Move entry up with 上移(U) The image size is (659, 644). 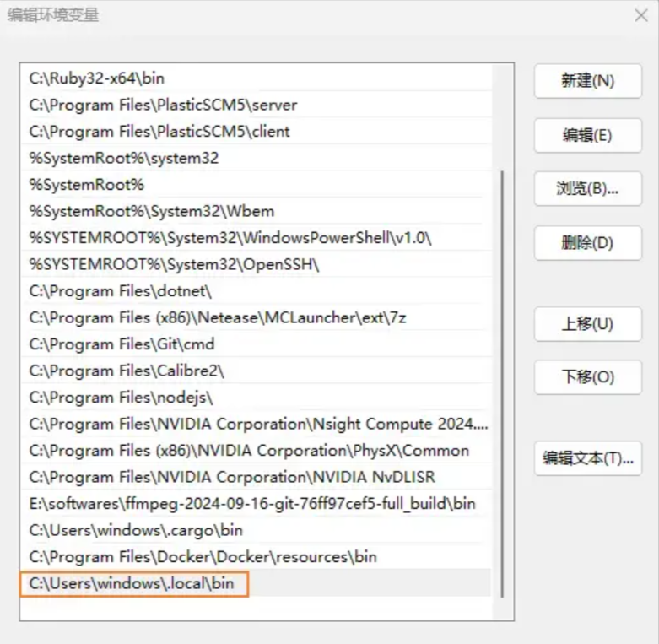[588, 324]
